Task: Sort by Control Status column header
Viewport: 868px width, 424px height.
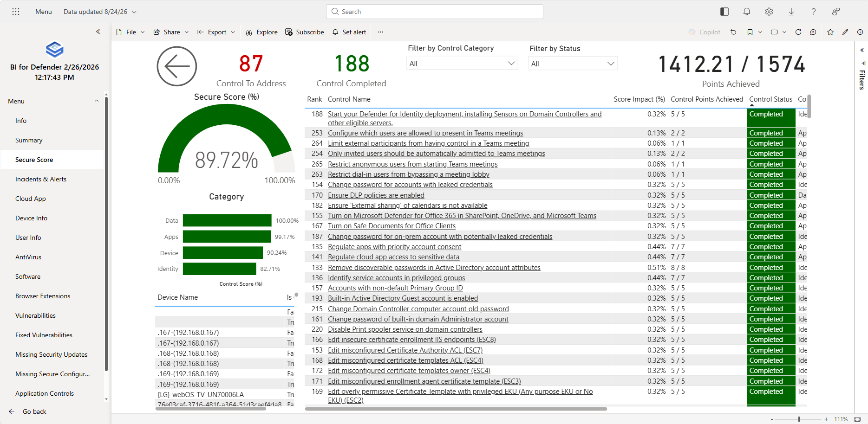Action: click(x=770, y=99)
